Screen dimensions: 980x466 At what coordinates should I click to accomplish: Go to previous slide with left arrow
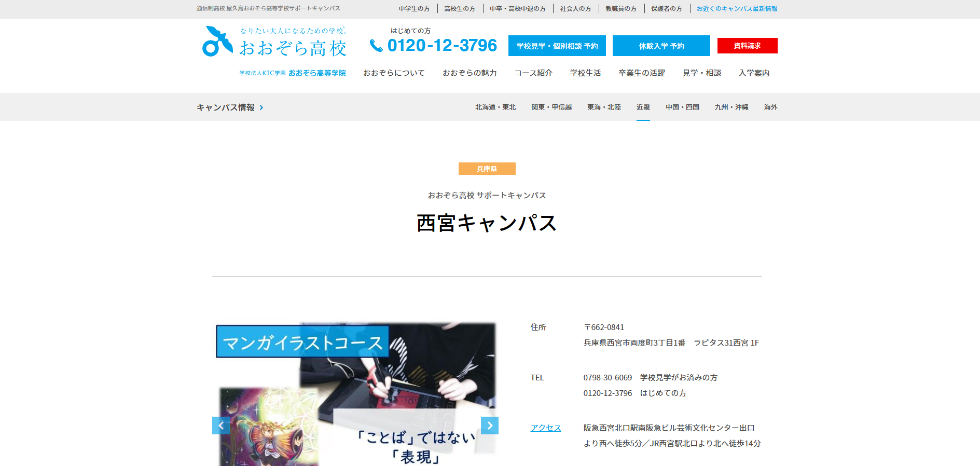tap(220, 426)
